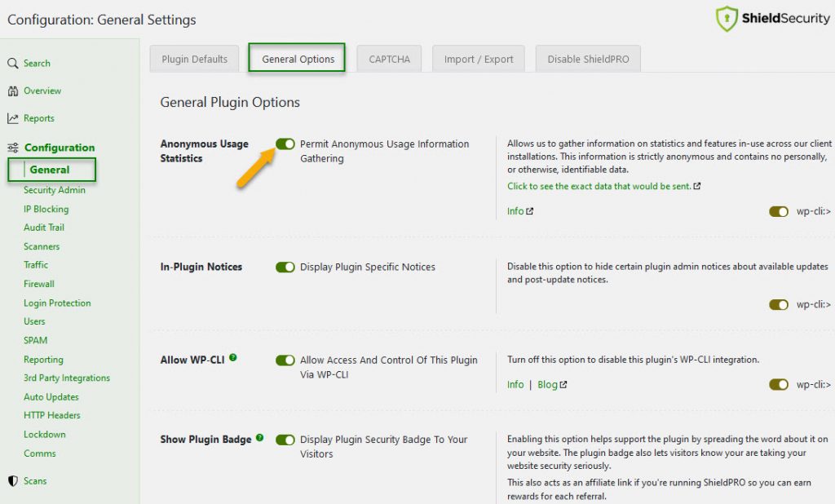Toggle Display Plugin Security Badge switch
Screen dimensions: 835x504
click(285, 440)
